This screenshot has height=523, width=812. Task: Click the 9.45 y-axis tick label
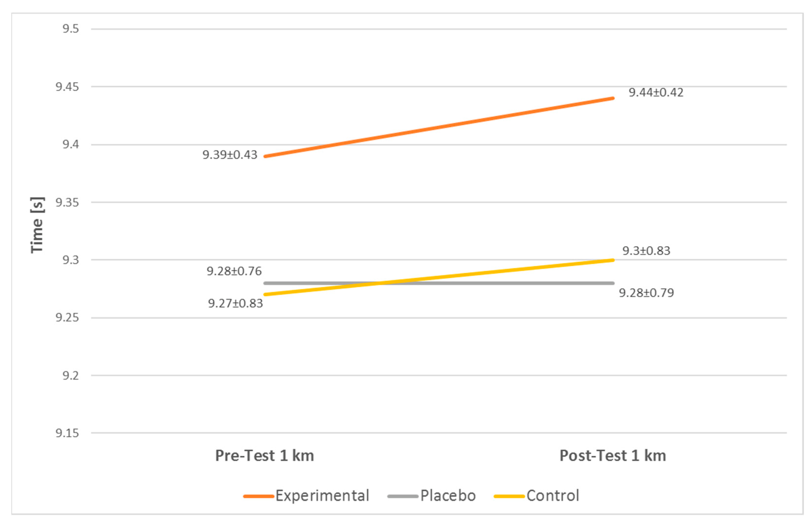[x=67, y=87]
